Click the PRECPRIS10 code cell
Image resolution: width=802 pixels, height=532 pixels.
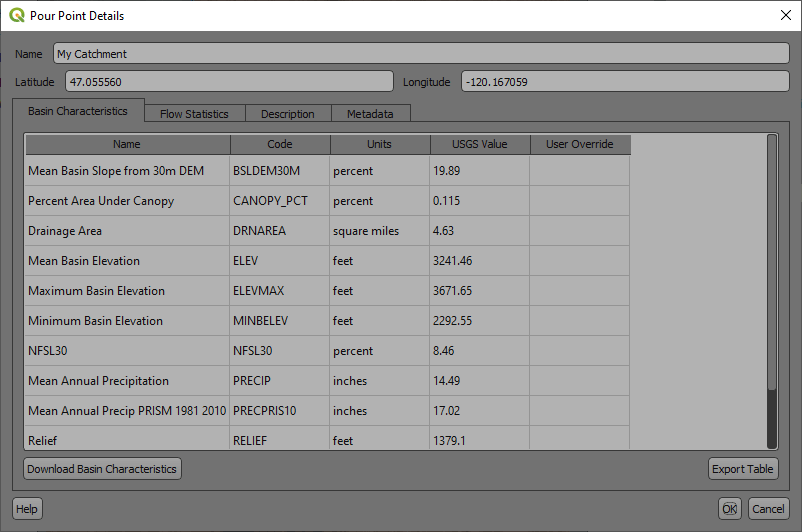tap(280, 411)
